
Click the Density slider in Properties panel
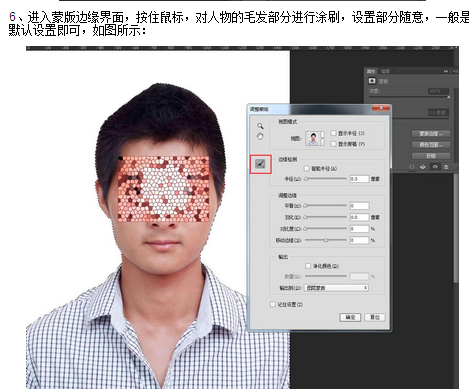click(x=409, y=97)
